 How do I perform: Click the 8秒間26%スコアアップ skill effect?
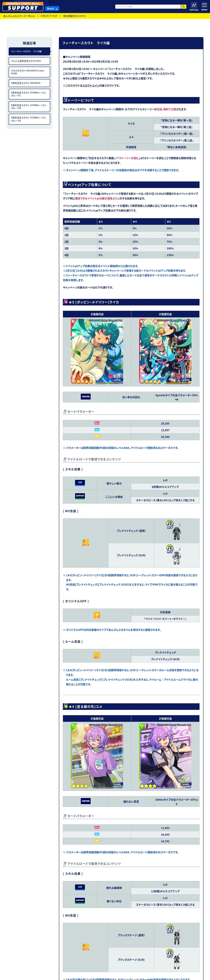tap(165, 487)
